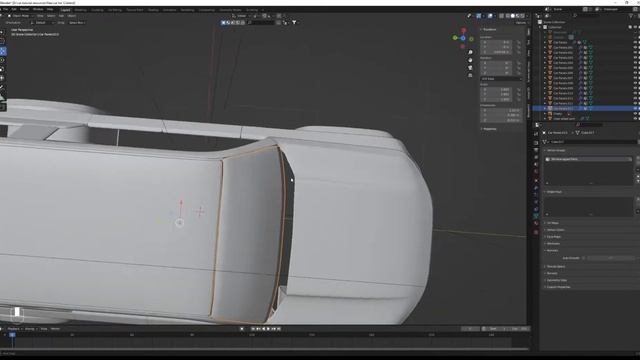Open the Render menu
Screen dimensions: 640x360
pyautogui.click(x=24, y=9)
